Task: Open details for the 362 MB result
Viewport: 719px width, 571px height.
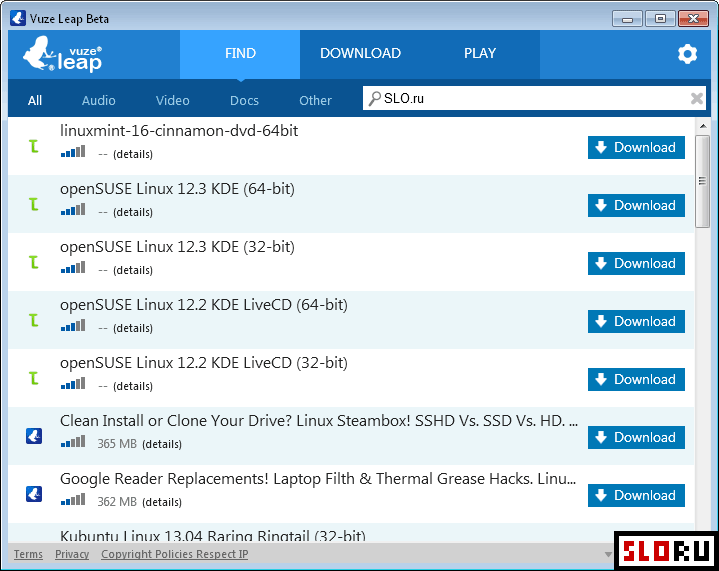Action: [x=162, y=502]
